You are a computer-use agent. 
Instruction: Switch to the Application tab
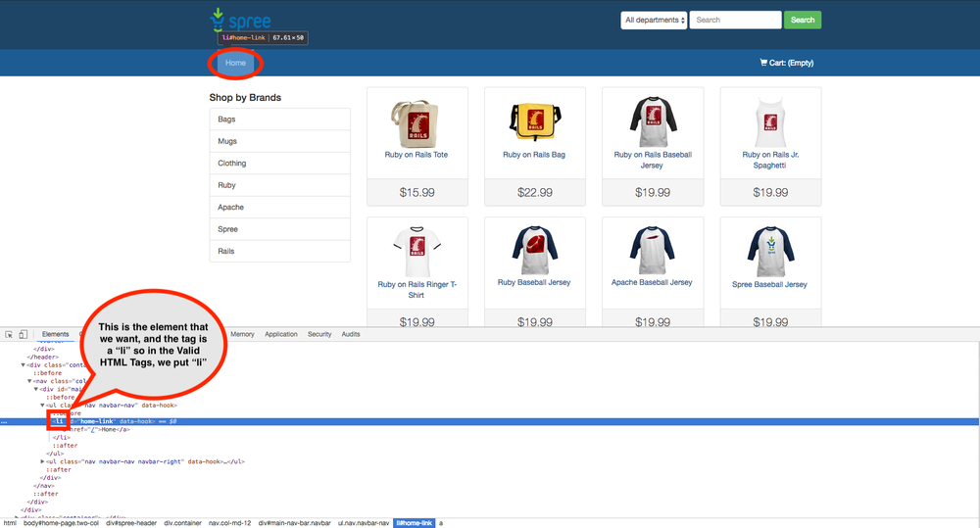(x=281, y=334)
